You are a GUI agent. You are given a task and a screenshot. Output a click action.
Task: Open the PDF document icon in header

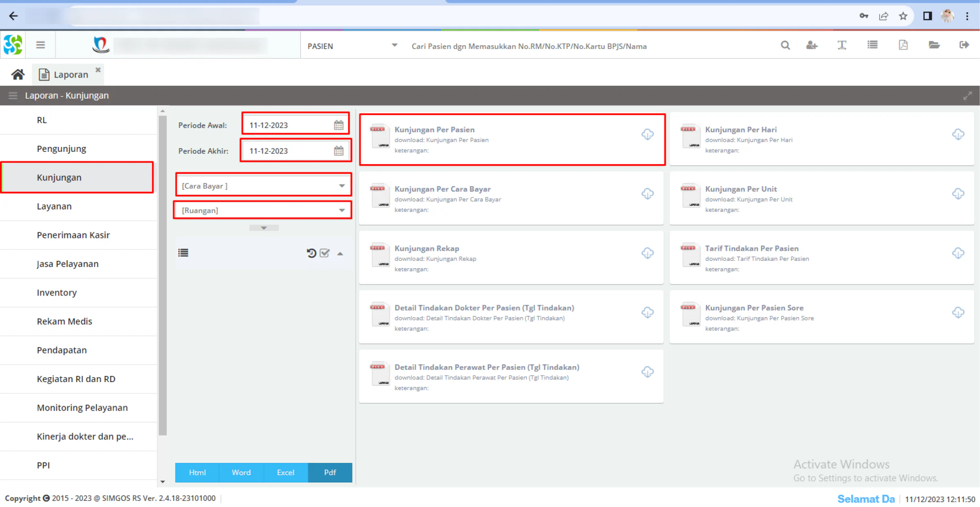903,45
